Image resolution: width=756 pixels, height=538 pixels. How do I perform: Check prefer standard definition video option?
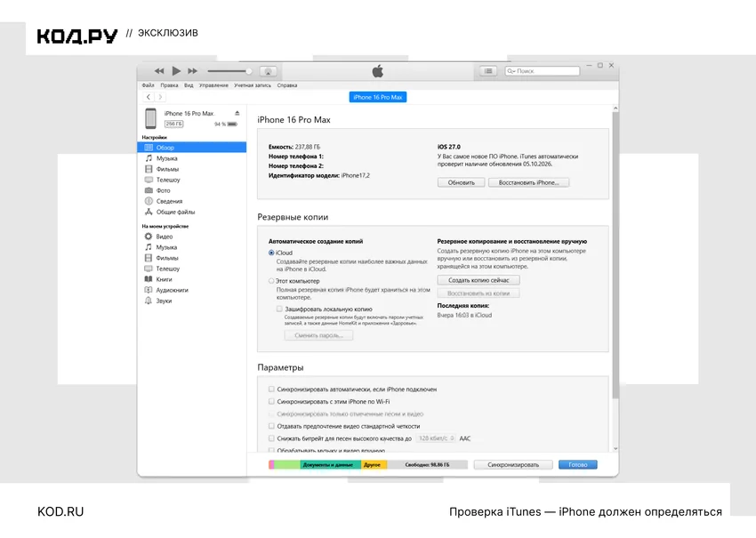point(271,426)
